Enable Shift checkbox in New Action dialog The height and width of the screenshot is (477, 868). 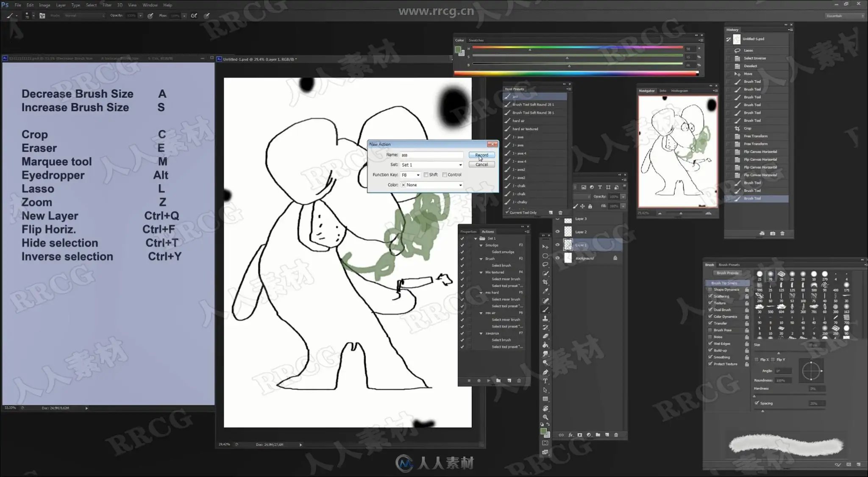[426, 175]
